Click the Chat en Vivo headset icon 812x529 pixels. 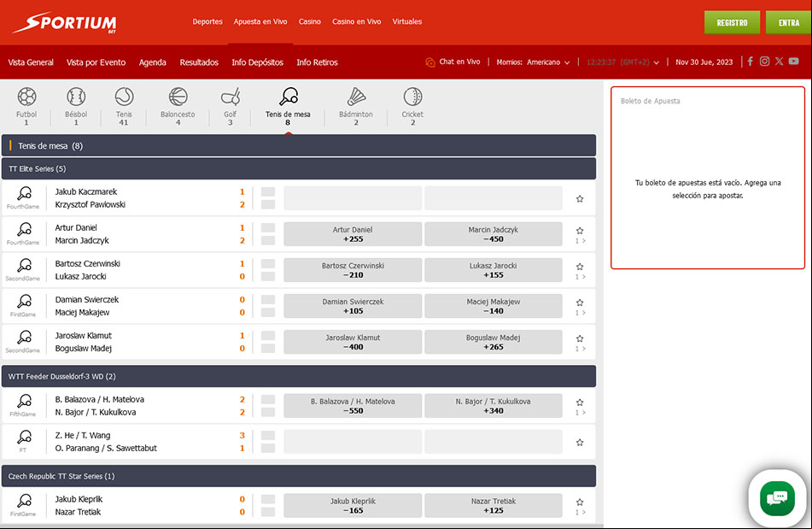coord(429,62)
